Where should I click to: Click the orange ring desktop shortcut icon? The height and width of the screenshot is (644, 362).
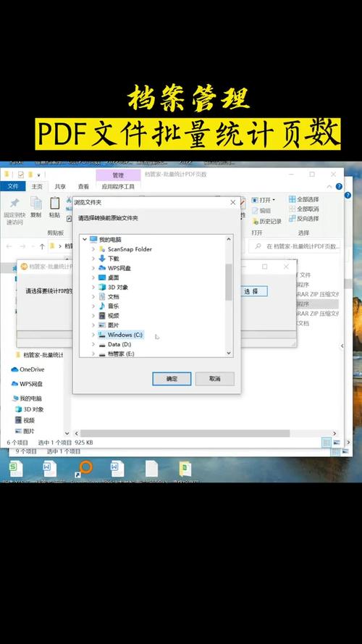pyautogui.click(x=85, y=467)
